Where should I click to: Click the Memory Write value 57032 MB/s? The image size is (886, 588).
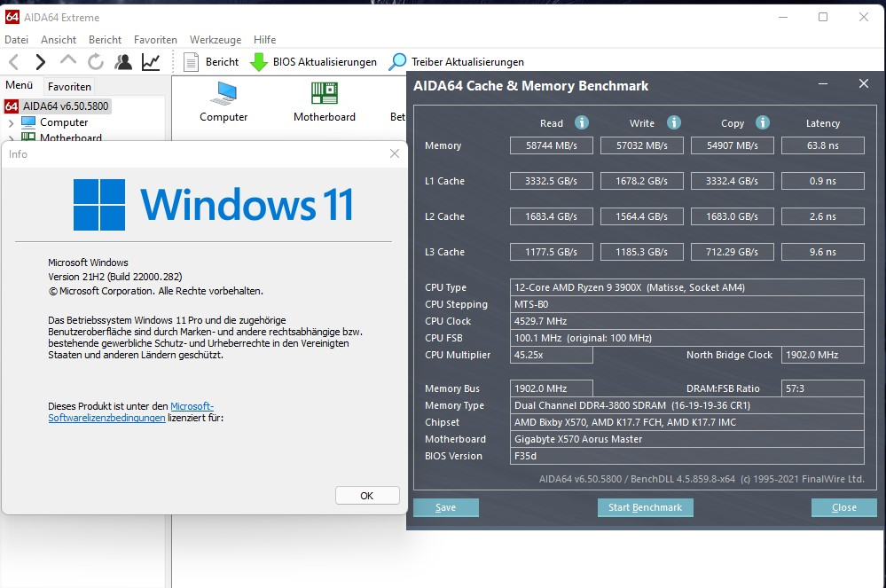[642, 145]
